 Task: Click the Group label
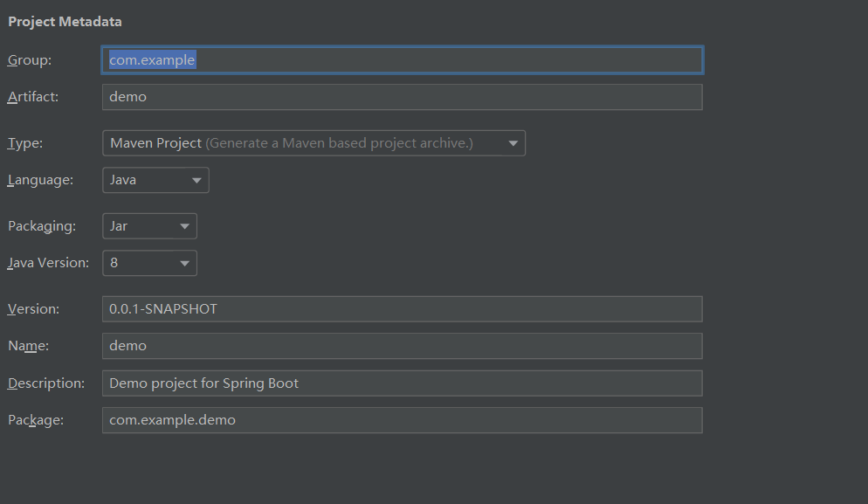[30, 59]
